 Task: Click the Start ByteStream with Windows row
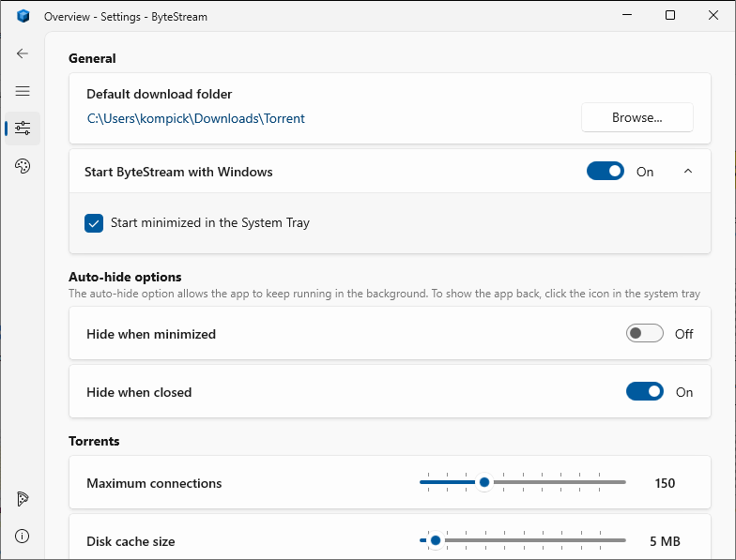[x=390, y=171]
